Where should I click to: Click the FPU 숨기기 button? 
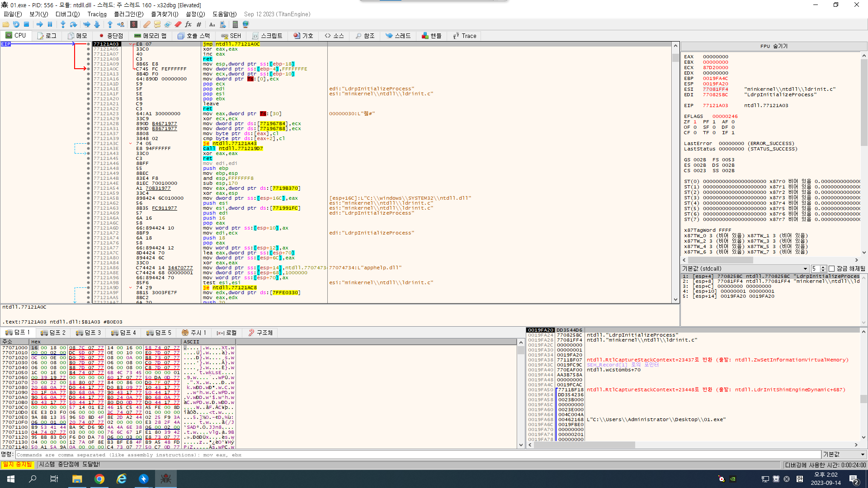pyautogui.click(x=774, y=46)
